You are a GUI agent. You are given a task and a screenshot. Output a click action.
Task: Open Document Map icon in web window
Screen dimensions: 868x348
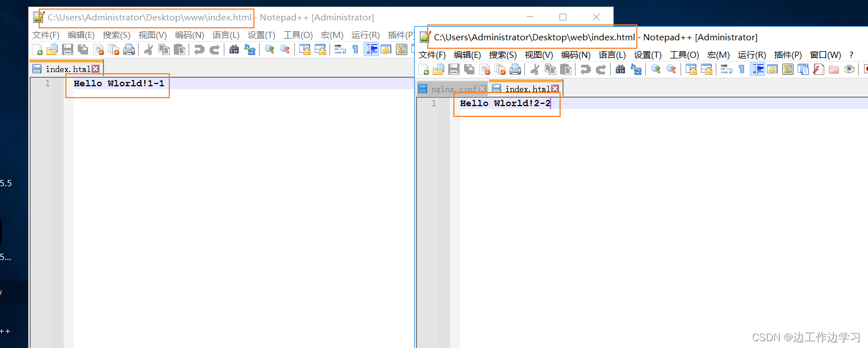[787, 69]
